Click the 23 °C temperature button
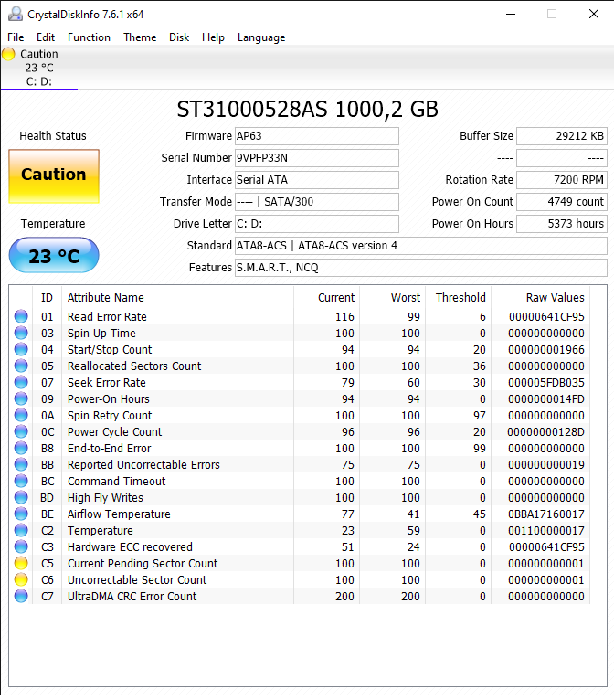The width and height of the screenshot is (614, 700). tap(54, 255)
